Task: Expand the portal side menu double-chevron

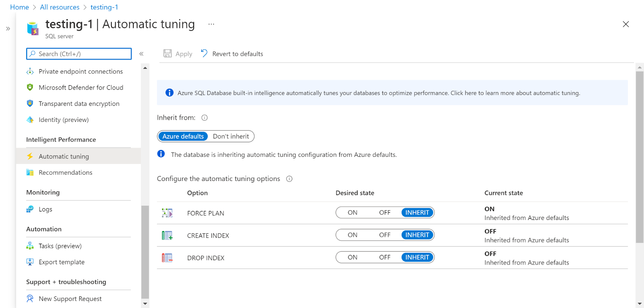Action: pos(8,29)
